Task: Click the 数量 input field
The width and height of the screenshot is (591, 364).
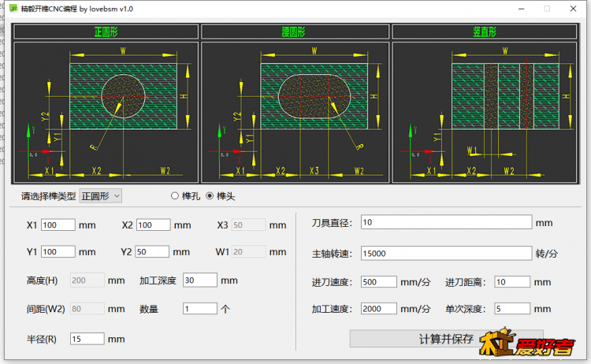Action: [200, 309]
